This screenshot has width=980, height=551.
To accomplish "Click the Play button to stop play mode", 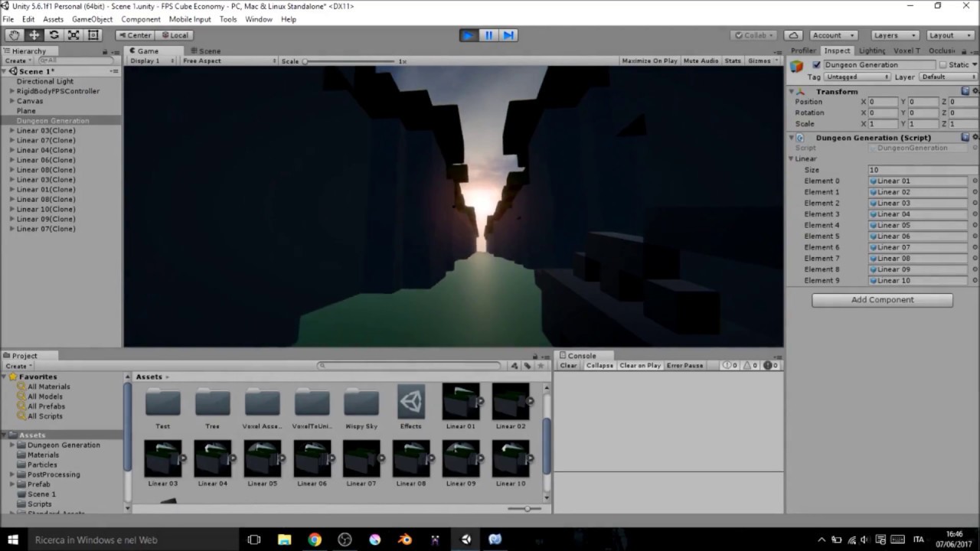I will tap(469, 35).
